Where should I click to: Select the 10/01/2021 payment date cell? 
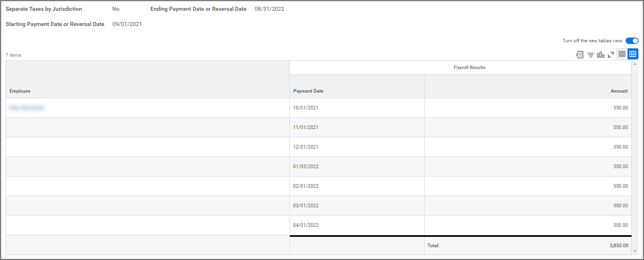click(x=357, y=108)
